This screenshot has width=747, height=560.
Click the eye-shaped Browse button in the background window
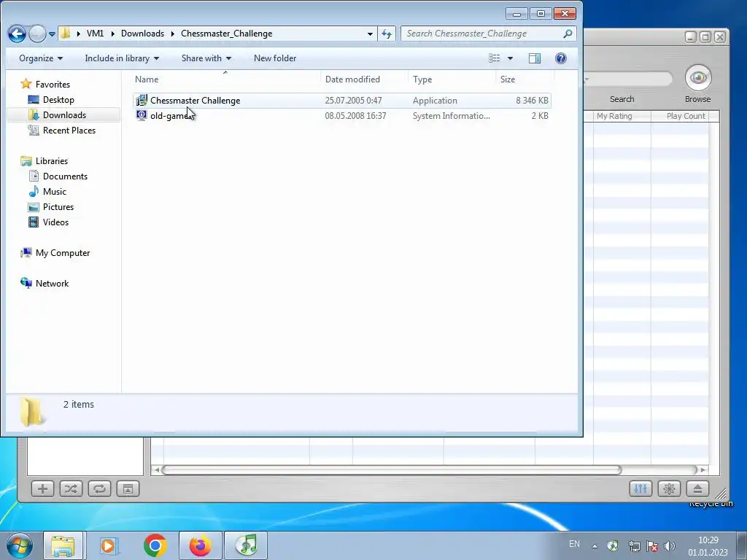tap(698, 77)
